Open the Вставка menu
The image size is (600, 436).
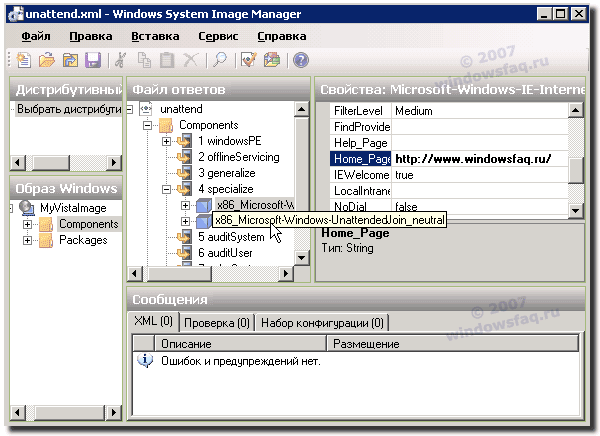[x=155, y=36]
